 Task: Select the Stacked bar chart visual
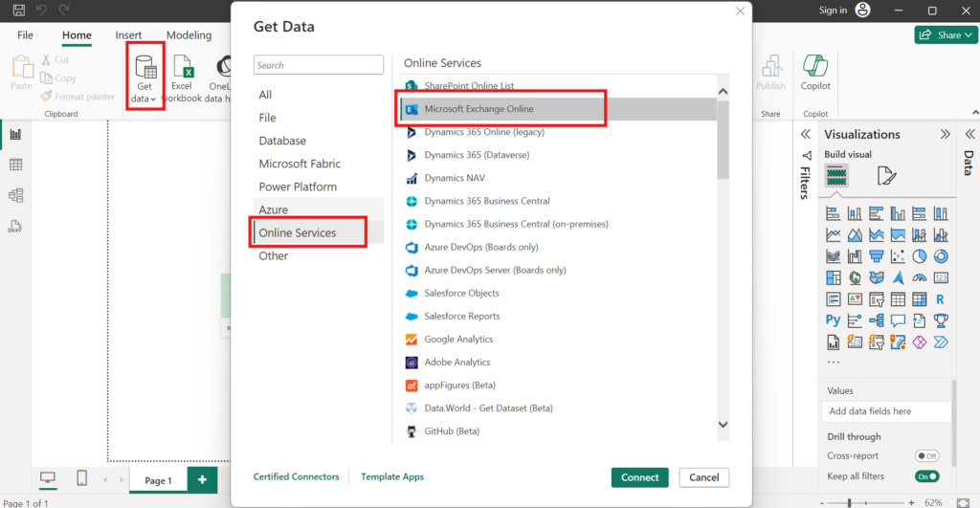click(x=834, y=213)
